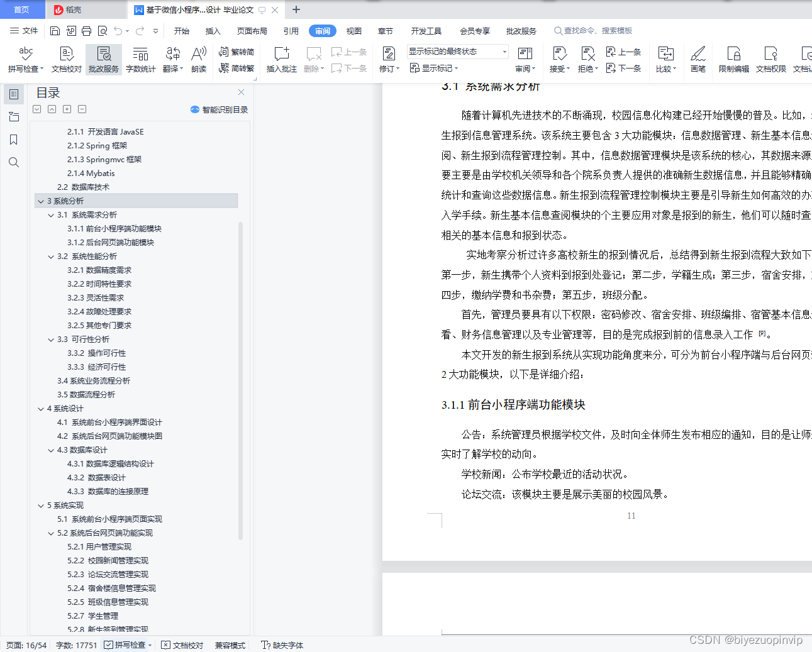Toggle the select-all checkbox in 目录 panel
Viewport: 812px width, 652px height.
[36, 109]
